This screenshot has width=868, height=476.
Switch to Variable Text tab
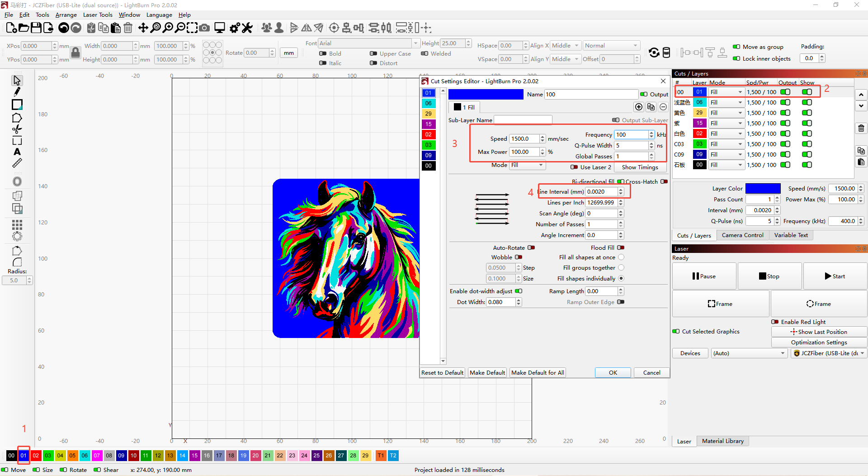coord(791,235)
